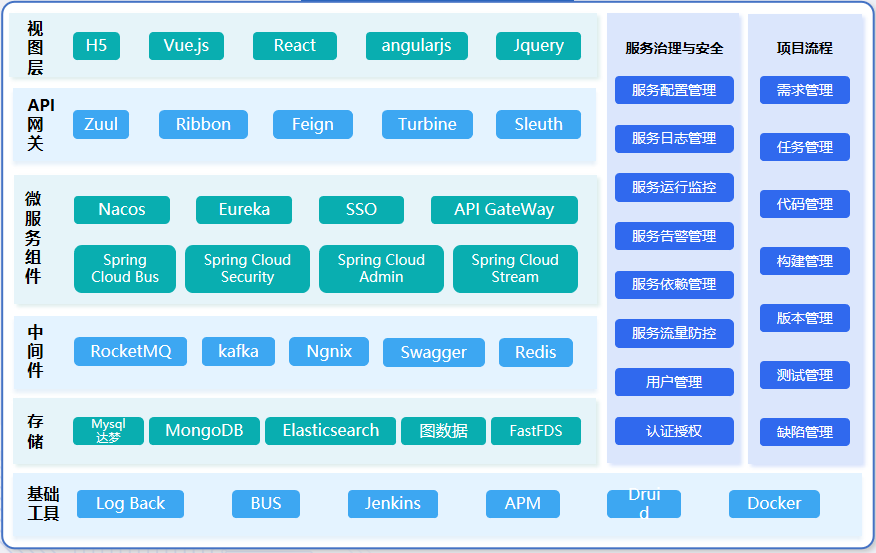Select the Elasticsearch block

coord(331,431)
